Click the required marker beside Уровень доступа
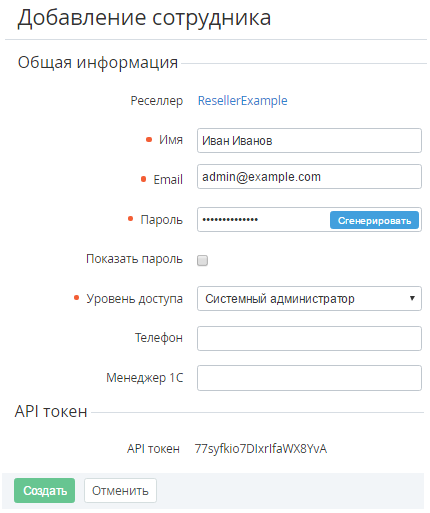 click(x=76, y=298)
